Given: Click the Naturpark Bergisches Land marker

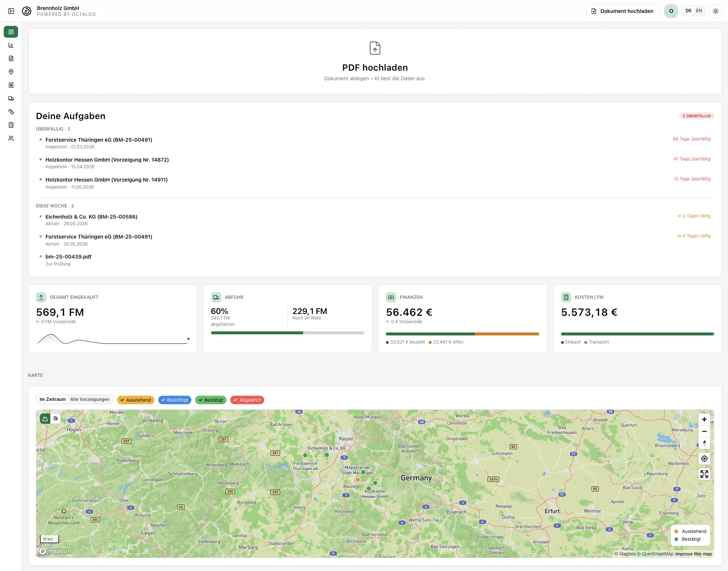Looking at the screenshot, I should point(64,511).
